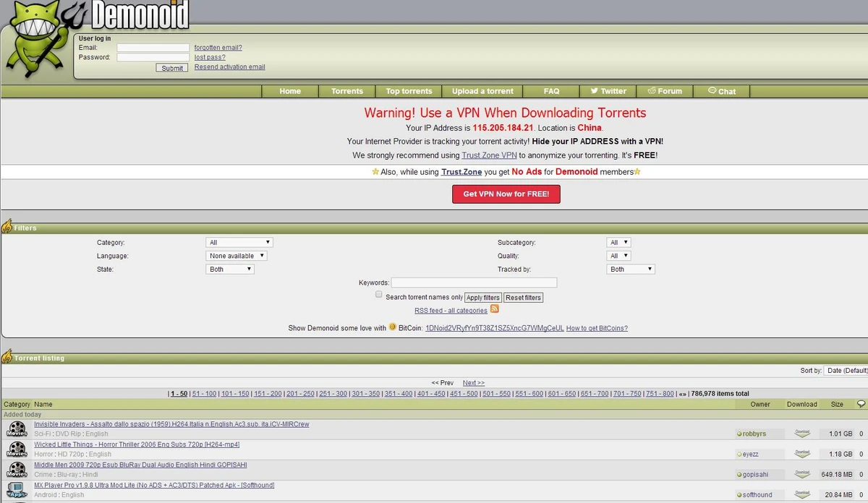Click the Apps category icon for MX Player Pro
Image resolution: width=868 pixels, height=503 pixels.
coord(16,491)
